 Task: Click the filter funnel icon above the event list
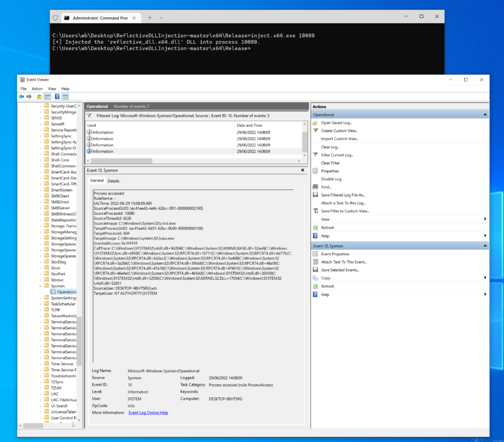[x=89, y=116]
